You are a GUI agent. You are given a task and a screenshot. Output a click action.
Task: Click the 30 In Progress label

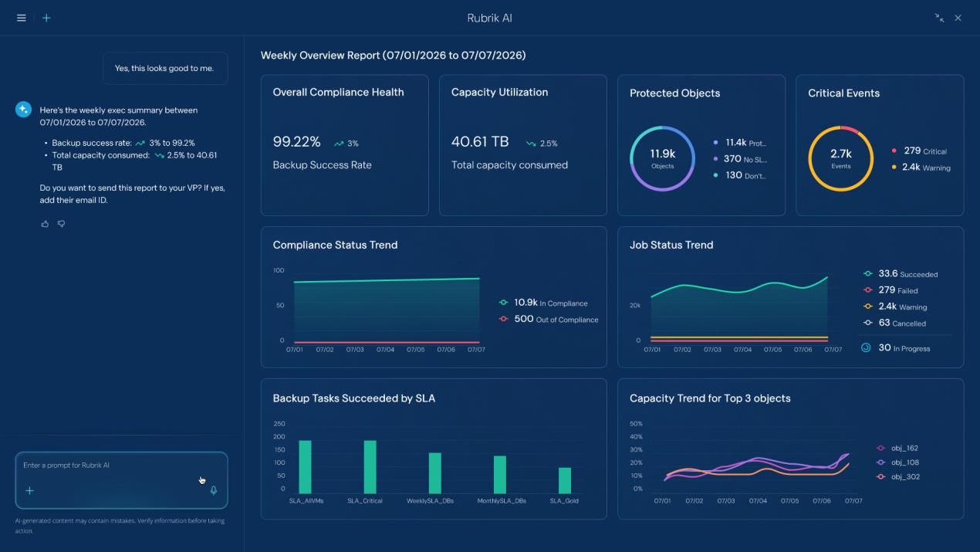904,348
